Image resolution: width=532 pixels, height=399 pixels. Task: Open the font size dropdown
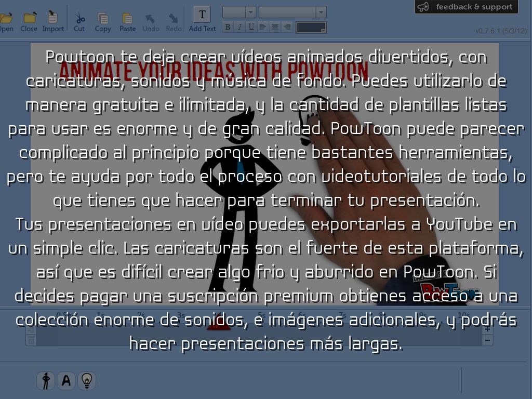(x=250, y=12)
